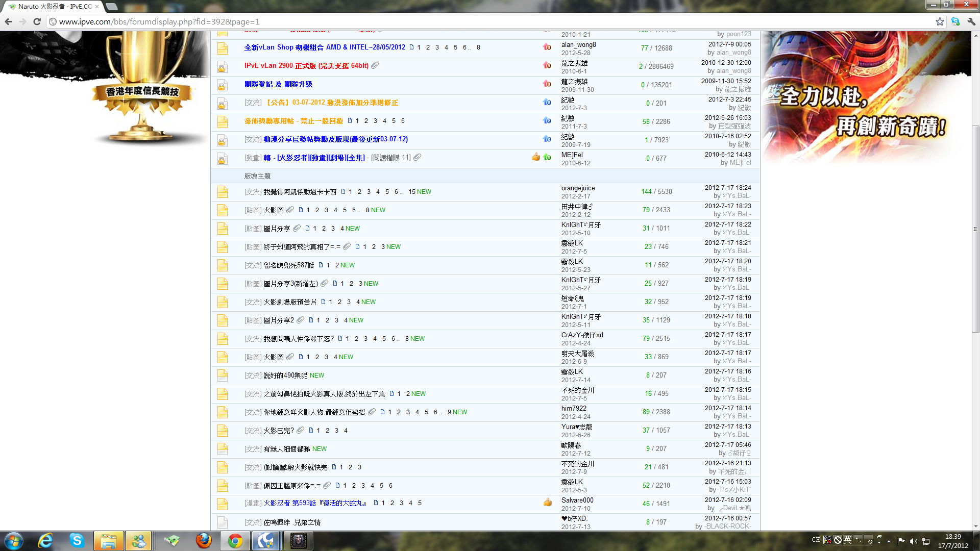Show hidden system tray icons arrow

(x=889, y=541)
